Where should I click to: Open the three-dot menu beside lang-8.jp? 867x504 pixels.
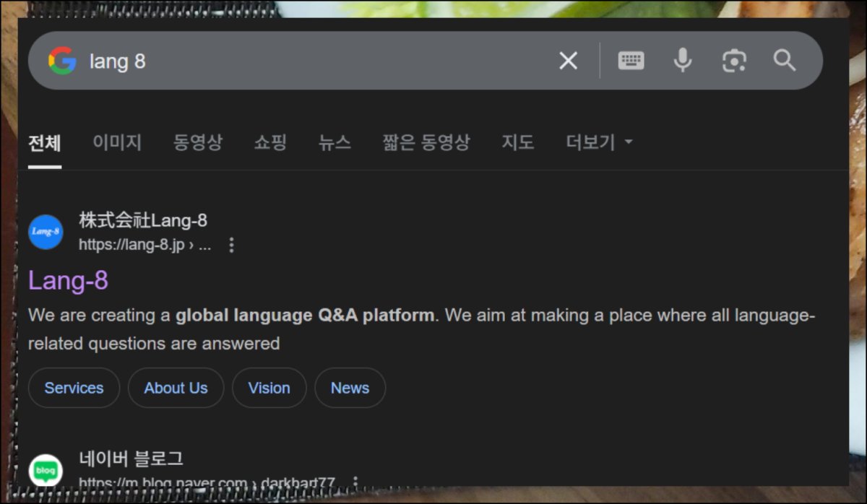tap(231, 245)
